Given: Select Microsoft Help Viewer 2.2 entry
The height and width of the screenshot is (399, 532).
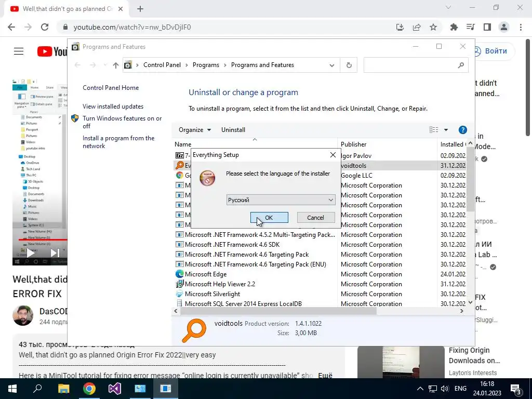Looking at the screenshot, I should click(x=220, y=284).
